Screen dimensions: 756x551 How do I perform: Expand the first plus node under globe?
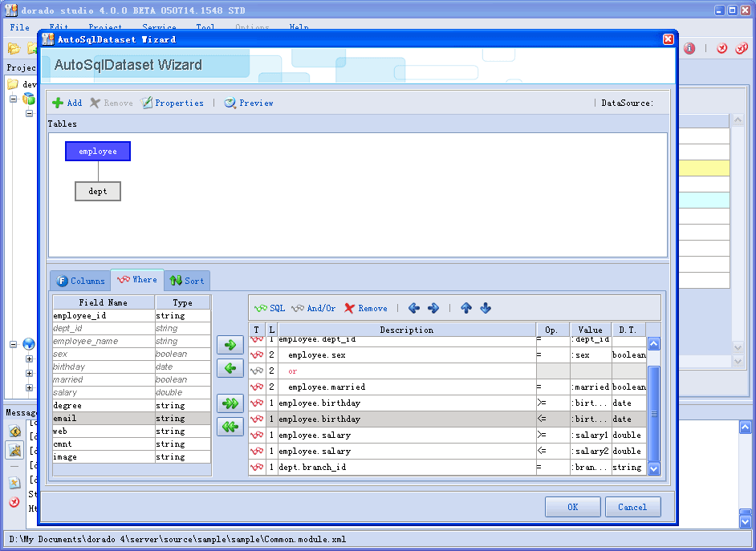pyautogui.click(x=30, y=359)
